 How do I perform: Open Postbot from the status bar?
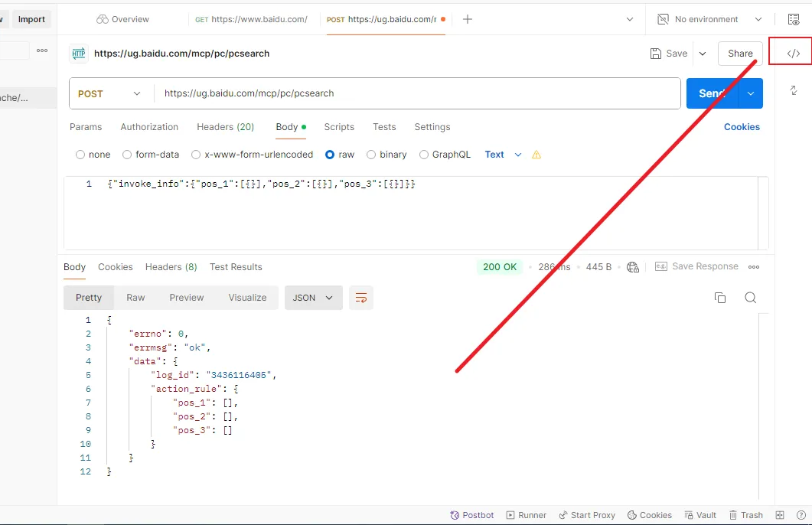pyautogui.click(x=471, y=515)
